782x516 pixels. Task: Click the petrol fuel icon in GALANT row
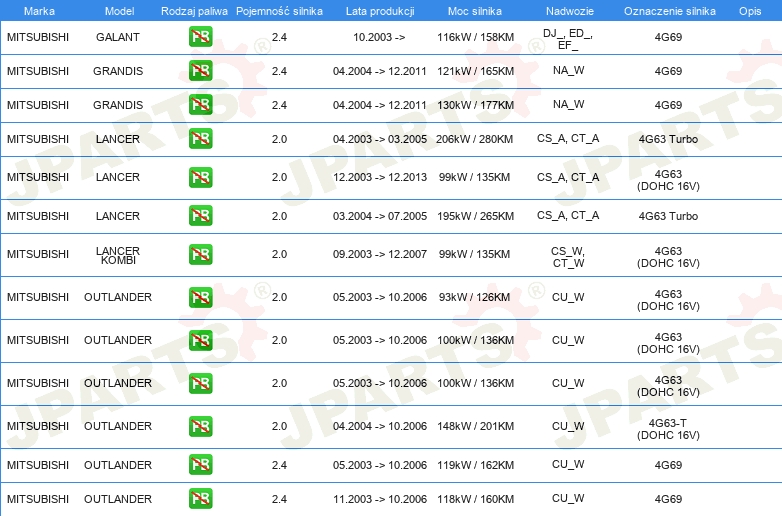pyautogui.click(x=200, y=37)
